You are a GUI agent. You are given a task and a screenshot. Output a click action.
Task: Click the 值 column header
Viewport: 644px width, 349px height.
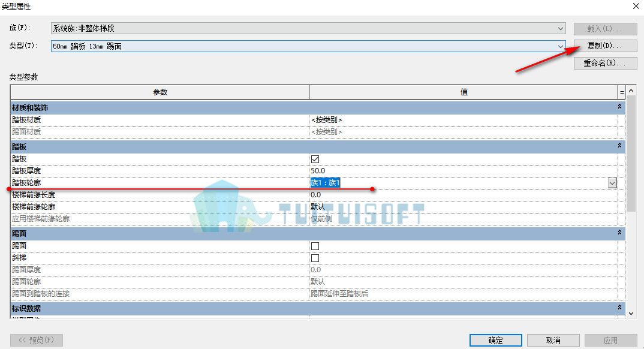coord(464,92)
